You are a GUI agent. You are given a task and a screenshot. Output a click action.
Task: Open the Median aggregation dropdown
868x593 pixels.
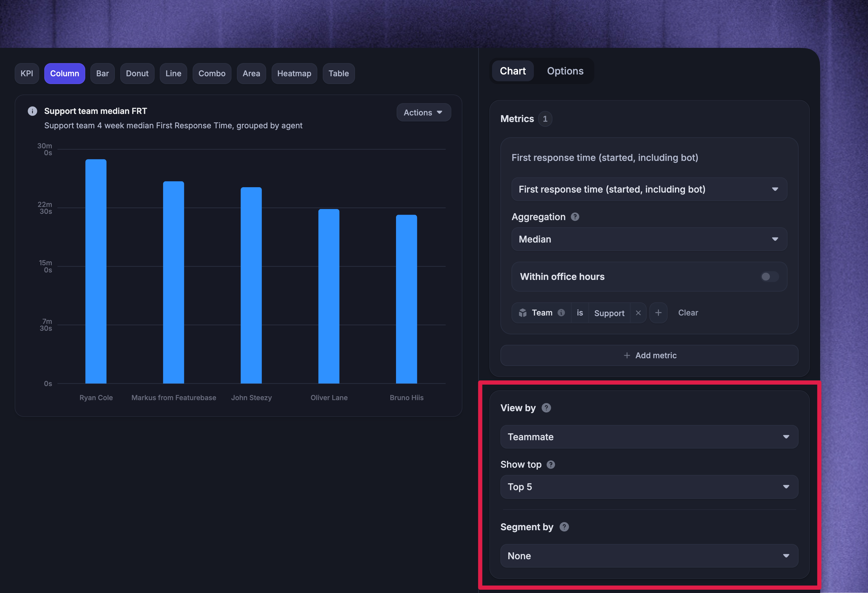(649, 239)
